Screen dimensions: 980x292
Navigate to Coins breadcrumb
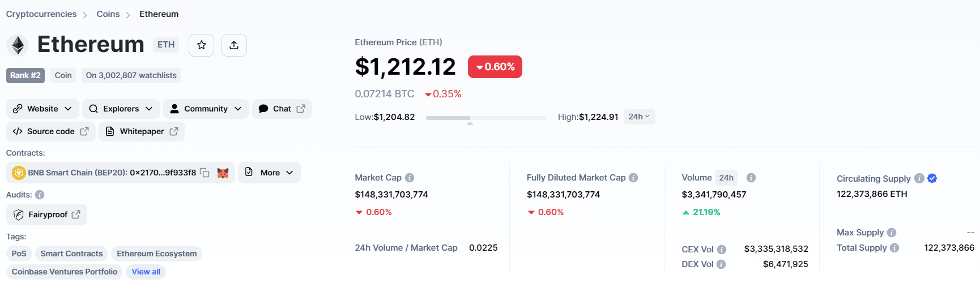point(108,14)
